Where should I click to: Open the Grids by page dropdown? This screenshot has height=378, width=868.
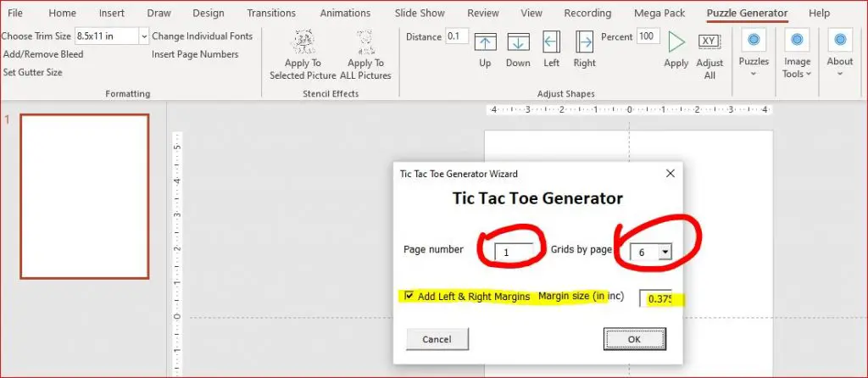tap(665, 253)
